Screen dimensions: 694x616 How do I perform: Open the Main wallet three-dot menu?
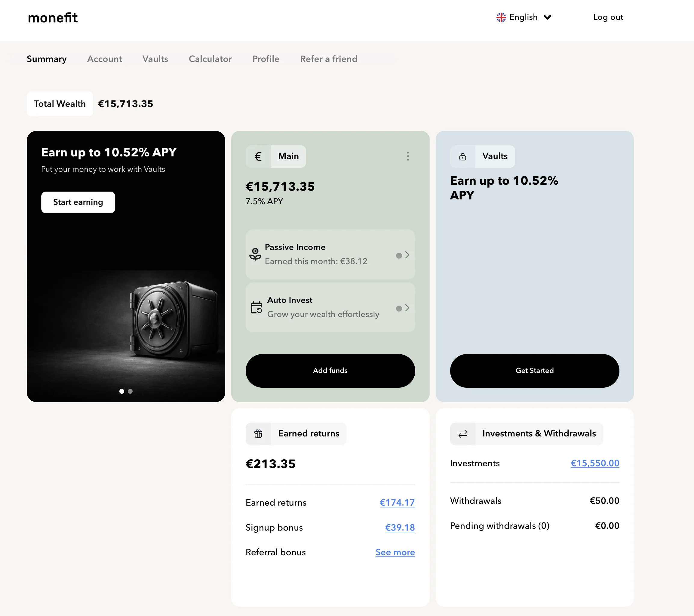[x=408, y=156]
